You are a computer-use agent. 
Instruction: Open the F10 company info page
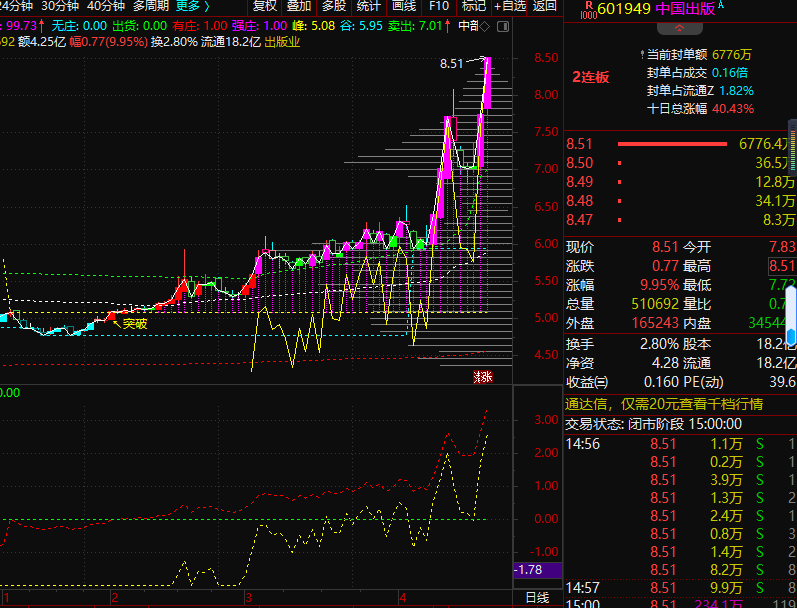[x=439, y=6]
